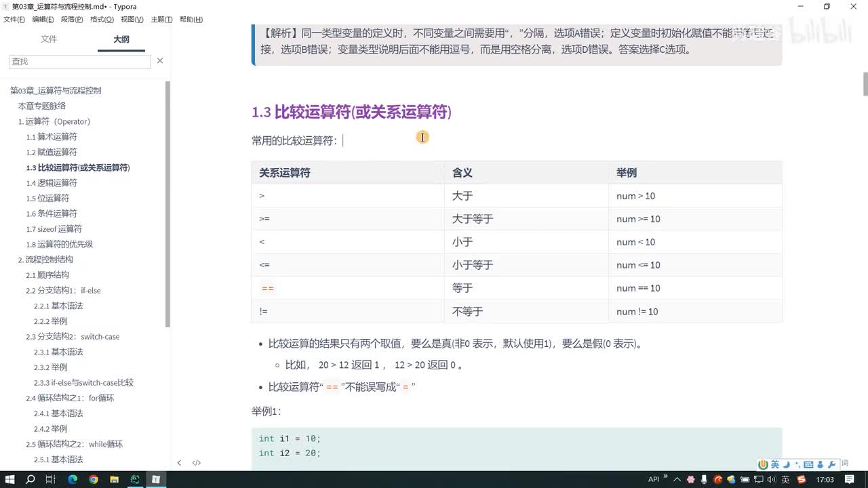Screen dimensions: 868x488
Task: Collapse the sidebar with the chevron
Action: tap(179, 463)
